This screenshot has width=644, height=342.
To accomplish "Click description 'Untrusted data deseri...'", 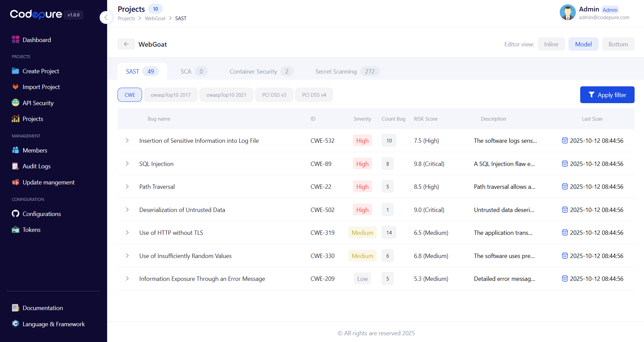I will pyautogui.click(x=504, y=210).
